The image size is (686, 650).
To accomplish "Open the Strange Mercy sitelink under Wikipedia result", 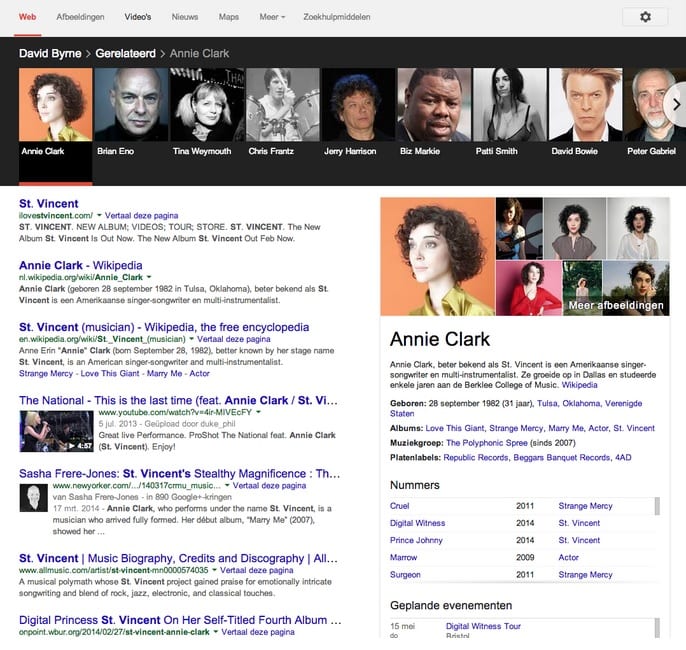I will [46, 373].
